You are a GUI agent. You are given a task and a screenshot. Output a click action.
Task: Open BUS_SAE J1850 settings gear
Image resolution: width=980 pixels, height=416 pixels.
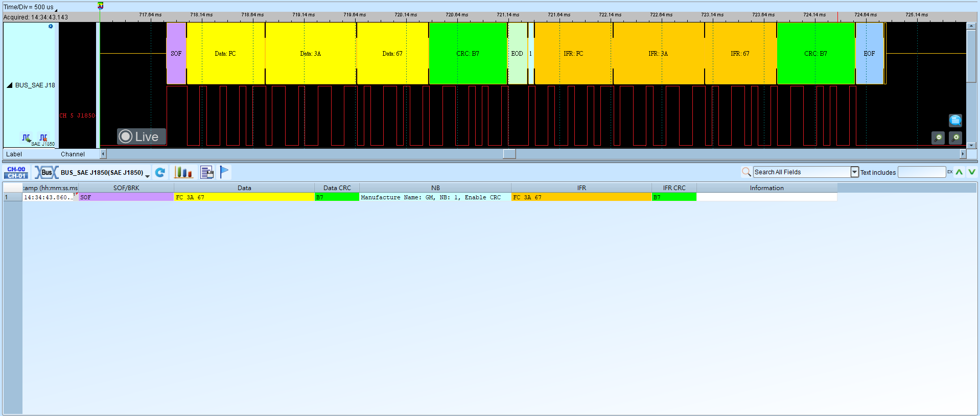(x=51, y=26)
